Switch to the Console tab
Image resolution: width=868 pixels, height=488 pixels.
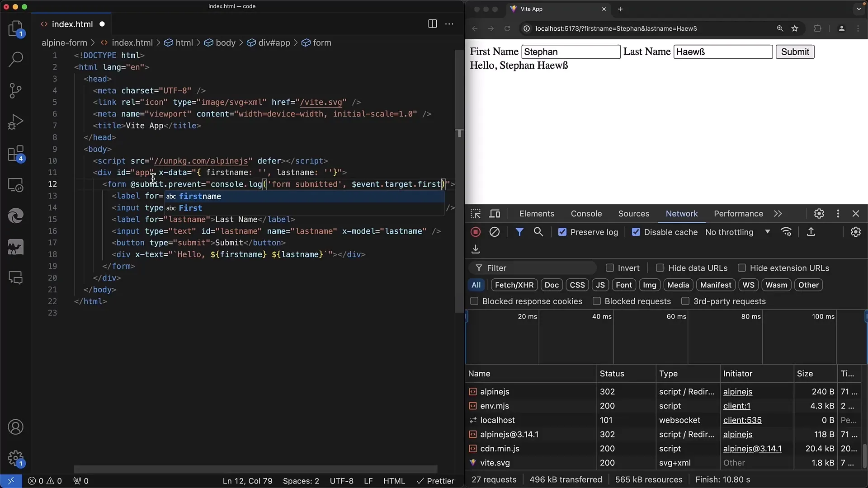[586, 214]
